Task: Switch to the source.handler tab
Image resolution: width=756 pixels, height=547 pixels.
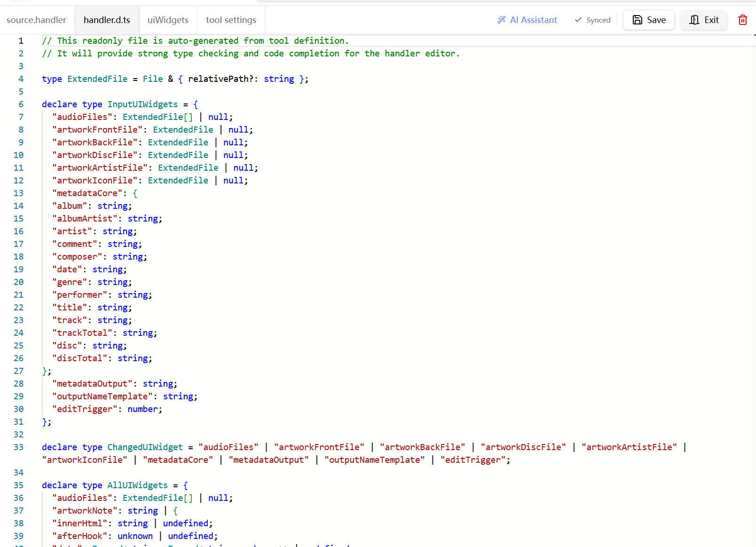Action: [36, 20]
